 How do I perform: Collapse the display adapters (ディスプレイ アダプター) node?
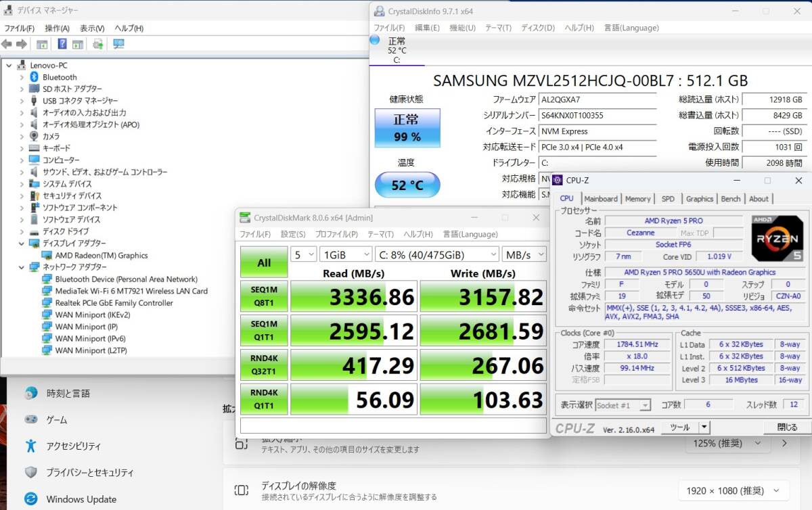click(22, 244)
